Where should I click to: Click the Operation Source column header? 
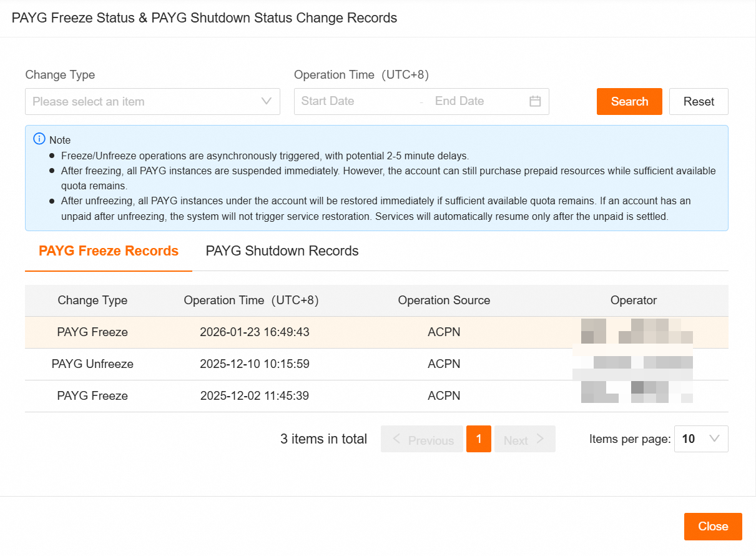click(x=444, y=300)
